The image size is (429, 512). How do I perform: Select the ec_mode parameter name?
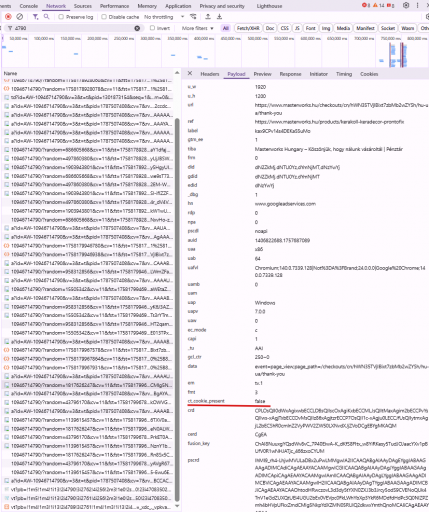(x=197, y=330)
